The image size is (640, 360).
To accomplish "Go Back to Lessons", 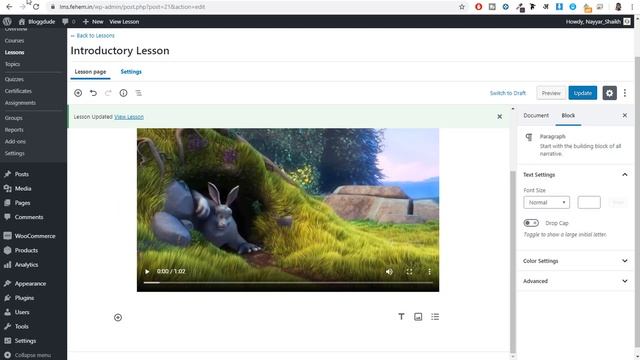I will point(93,36).
